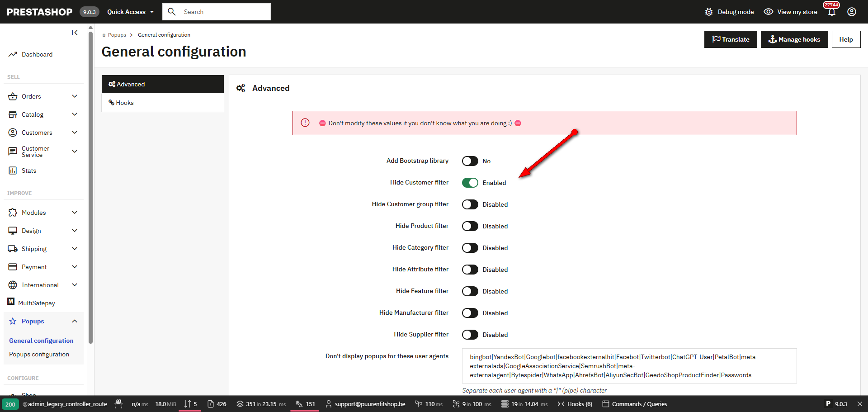Click admin_legacy_controller_route toolbar link
Screen dimensions: 868x412
[x=65, y=404]
